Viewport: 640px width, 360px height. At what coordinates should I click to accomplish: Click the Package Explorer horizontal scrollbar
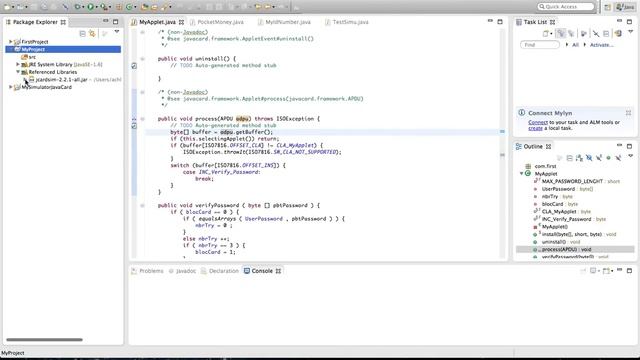[x=44, y=340]
